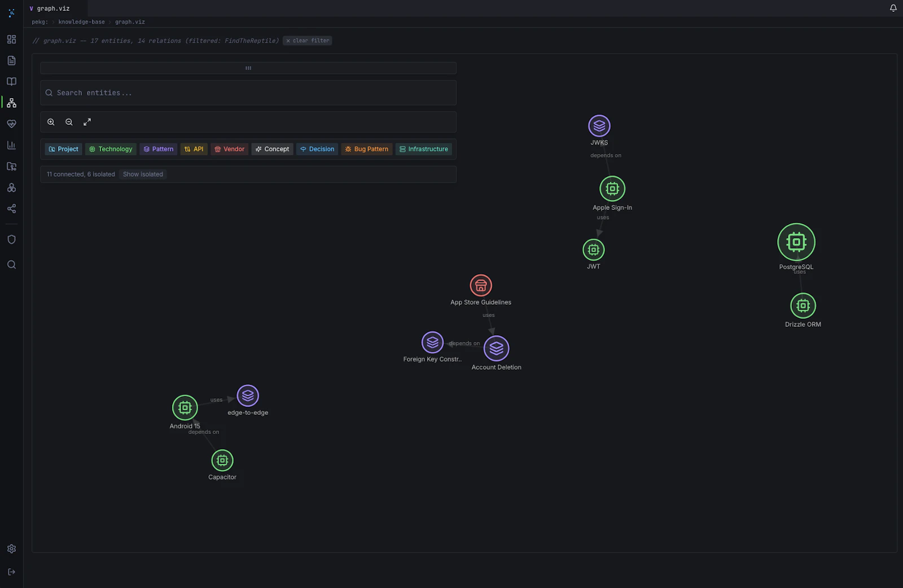
Task: Open the share nodes icon in sidebar
Action: [x=11, y=209]
